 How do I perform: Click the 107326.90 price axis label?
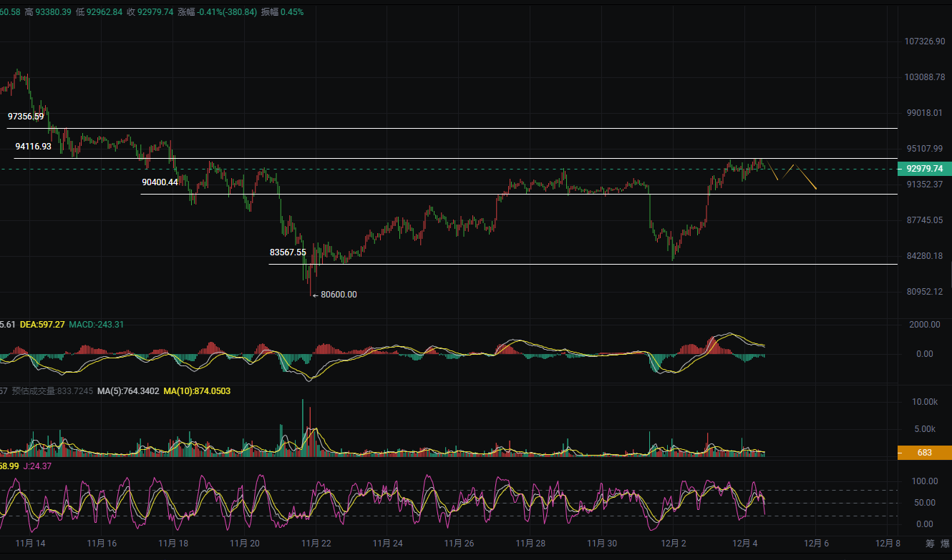click(925, 41)
